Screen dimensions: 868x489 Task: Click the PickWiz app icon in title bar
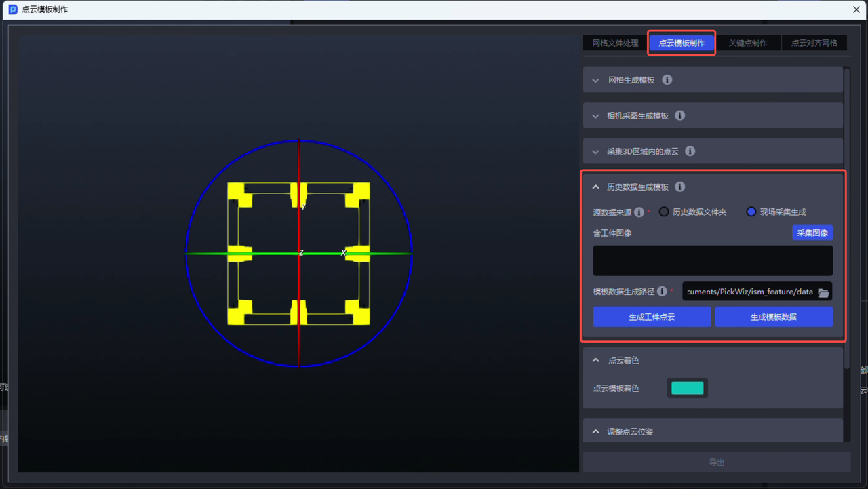(12, 9)
